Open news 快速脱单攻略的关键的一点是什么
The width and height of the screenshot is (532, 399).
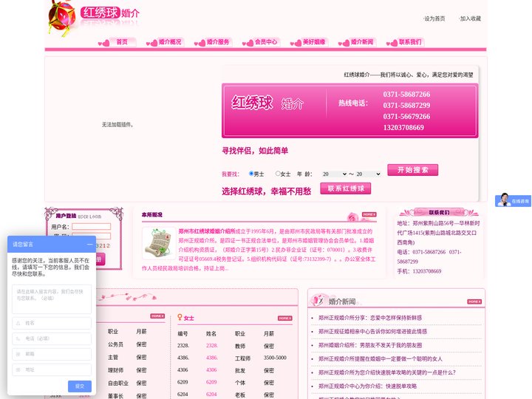point(386,372)
